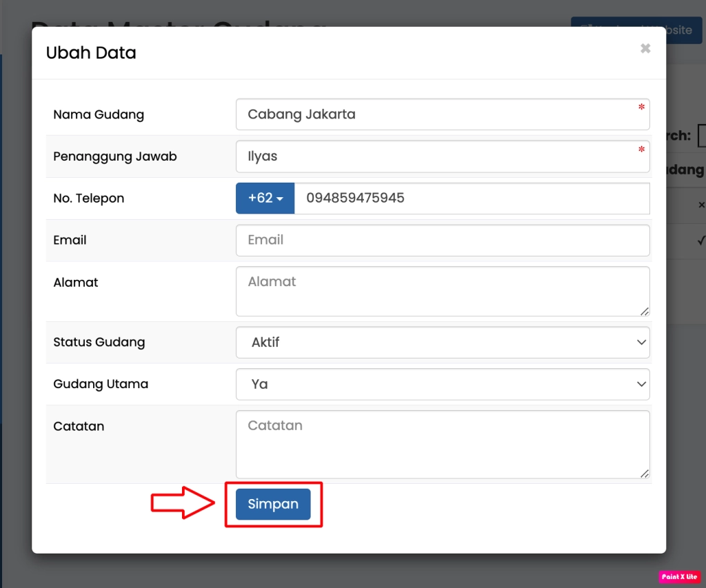Click the phone number field 094859475945
Image resolution: width=706 pixels, height=588 pixels.
[471, 199]
